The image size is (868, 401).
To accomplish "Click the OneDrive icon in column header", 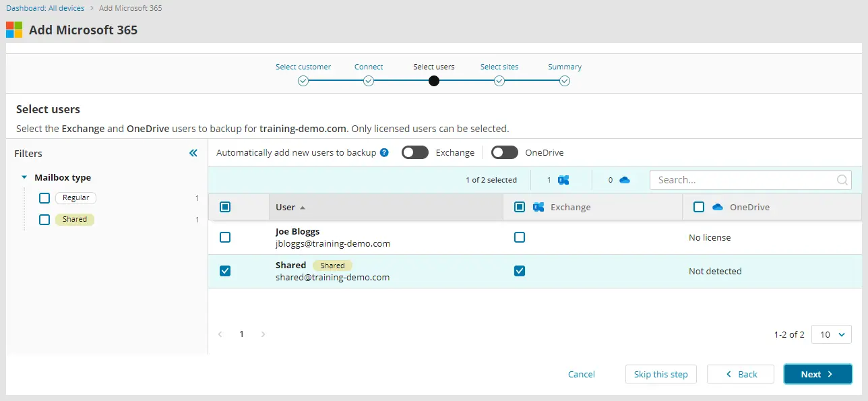I will (x=718, y=207).
